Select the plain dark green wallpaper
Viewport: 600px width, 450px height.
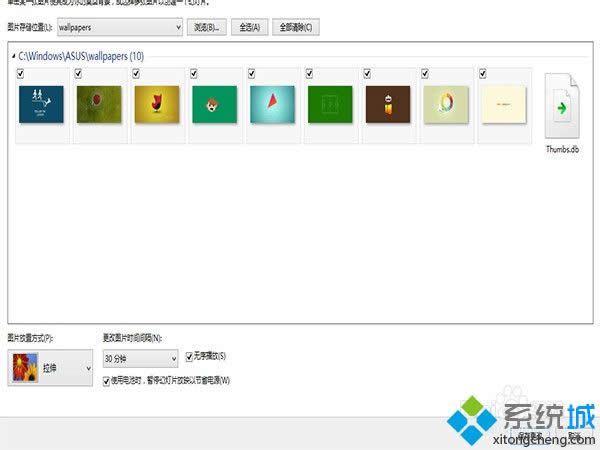tap(329, 105)
